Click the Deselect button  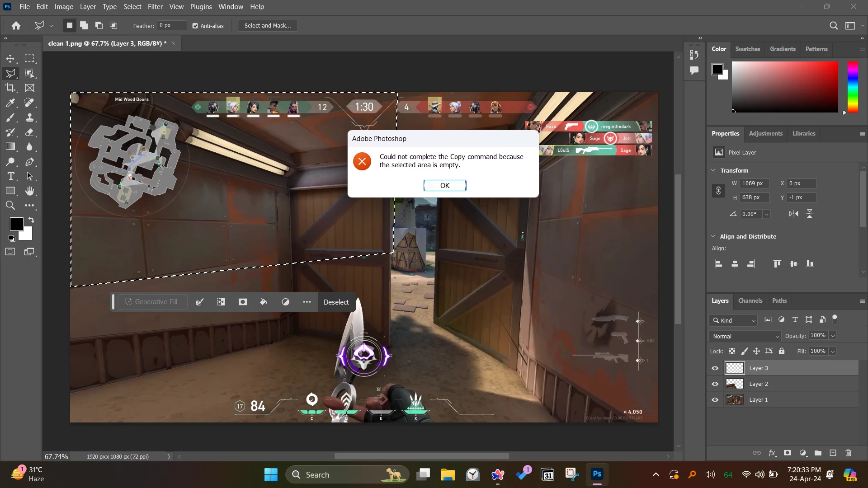(336, 302)
